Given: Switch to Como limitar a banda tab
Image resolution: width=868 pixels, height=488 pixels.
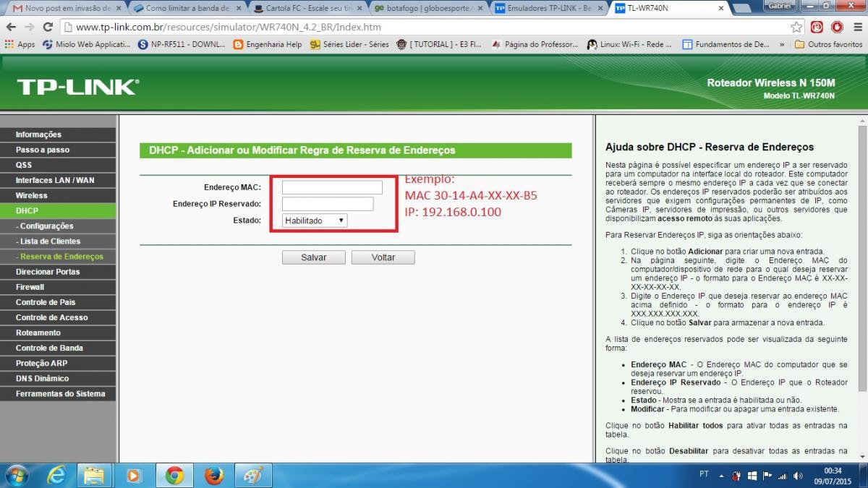Looking at the screenshot, I should tap(187, 9).
